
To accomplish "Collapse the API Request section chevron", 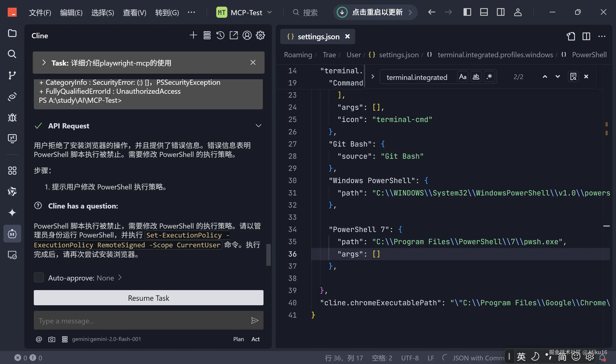I will click(x=258, y=126).
